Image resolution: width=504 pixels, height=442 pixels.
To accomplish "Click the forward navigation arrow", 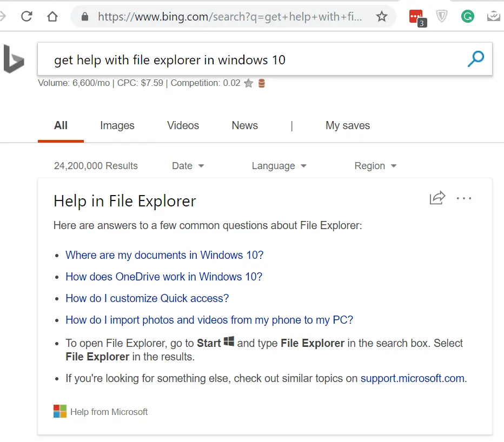I will pyautogui.click(x=3, y=16).
